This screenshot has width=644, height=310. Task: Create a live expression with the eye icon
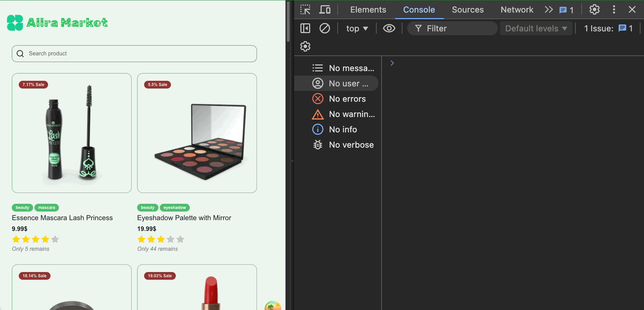(389, 28)
